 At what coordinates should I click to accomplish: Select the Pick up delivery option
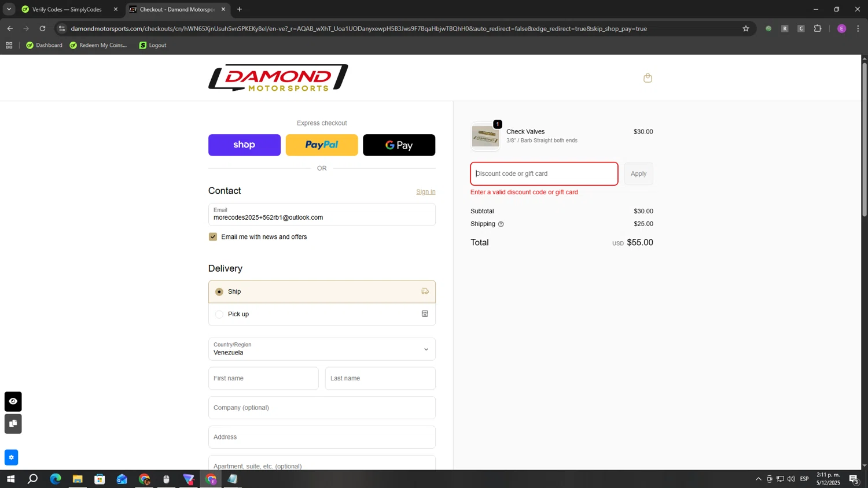[322, 314]
